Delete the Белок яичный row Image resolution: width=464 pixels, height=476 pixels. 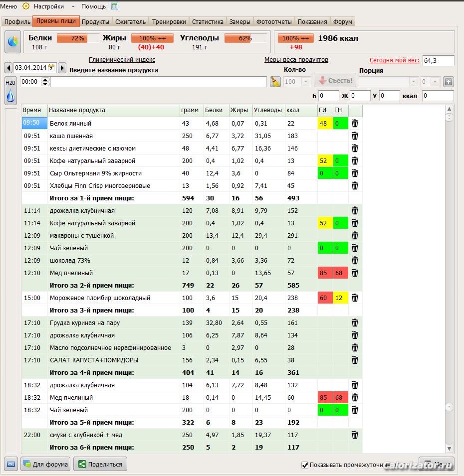pos(355,123)
